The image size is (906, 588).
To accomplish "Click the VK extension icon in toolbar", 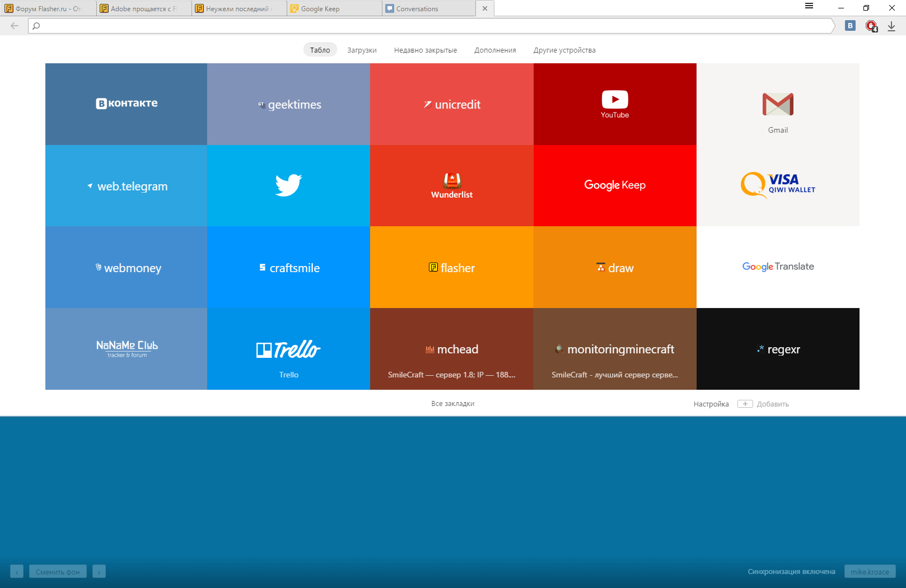I will coord(850,26).
